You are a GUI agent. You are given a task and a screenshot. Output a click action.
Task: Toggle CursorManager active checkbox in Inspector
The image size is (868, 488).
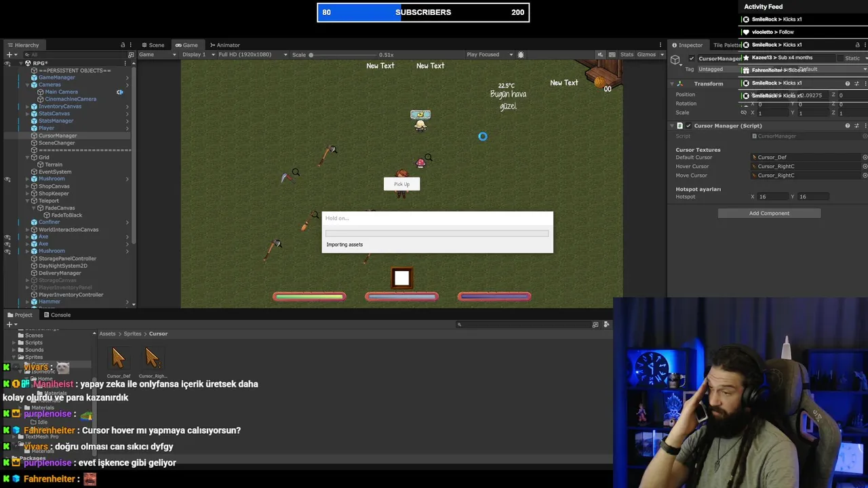click(x=692, y=58)
